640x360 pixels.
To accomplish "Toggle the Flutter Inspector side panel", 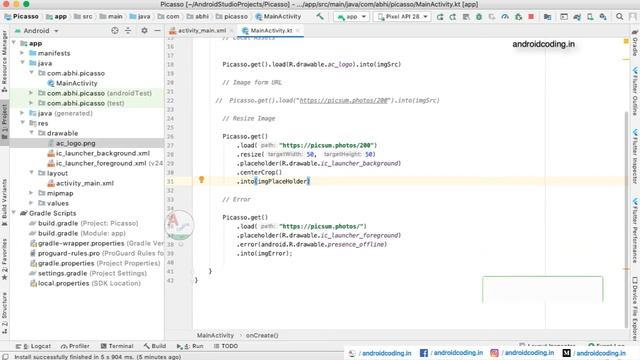I will click(635, 156).
